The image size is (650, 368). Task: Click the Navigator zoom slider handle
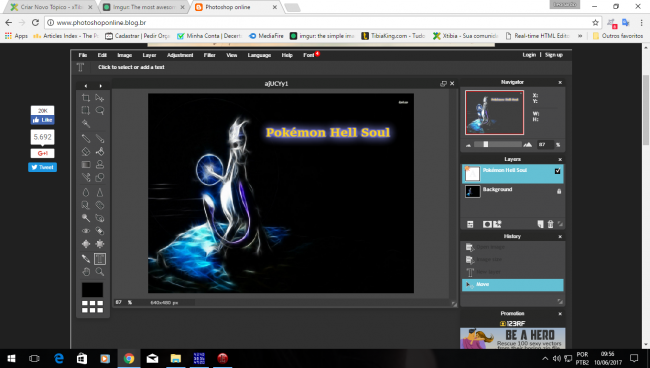tap(485, 144)
